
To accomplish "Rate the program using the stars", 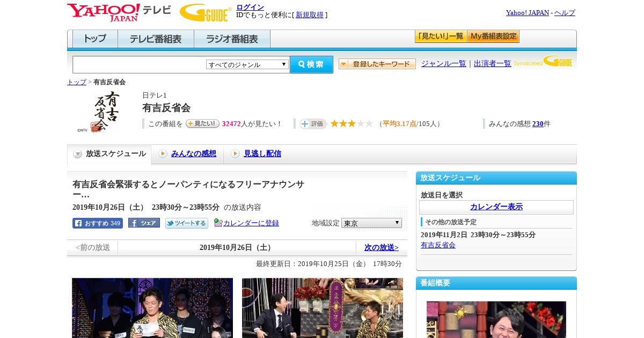I will coord(352,124).
